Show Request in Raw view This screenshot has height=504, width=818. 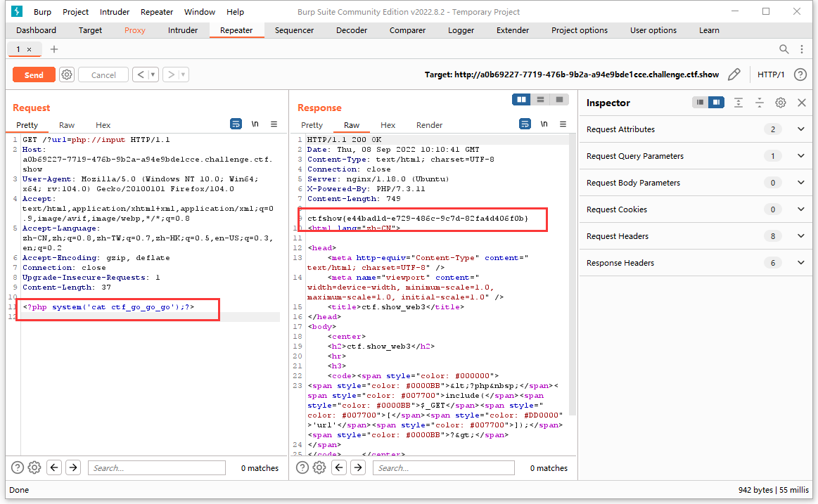click(x=67, y=125)
